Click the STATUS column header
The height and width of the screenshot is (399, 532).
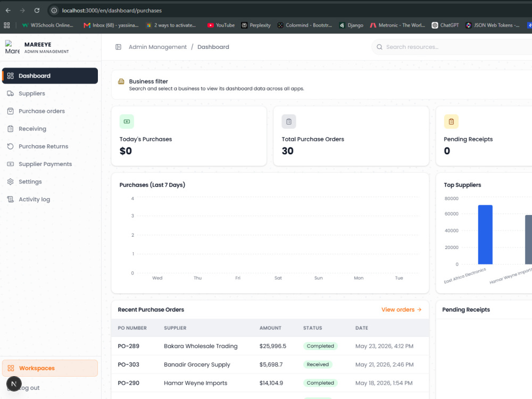coord(312,328)
